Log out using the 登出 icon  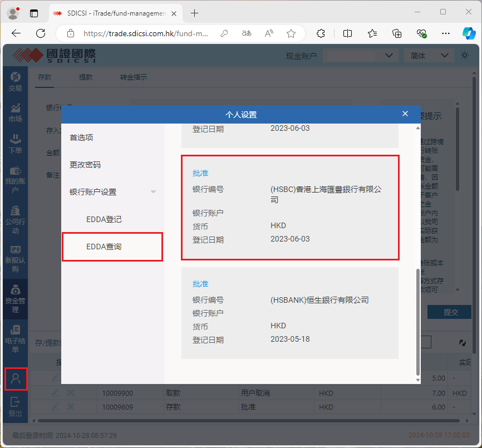point(15,405)
